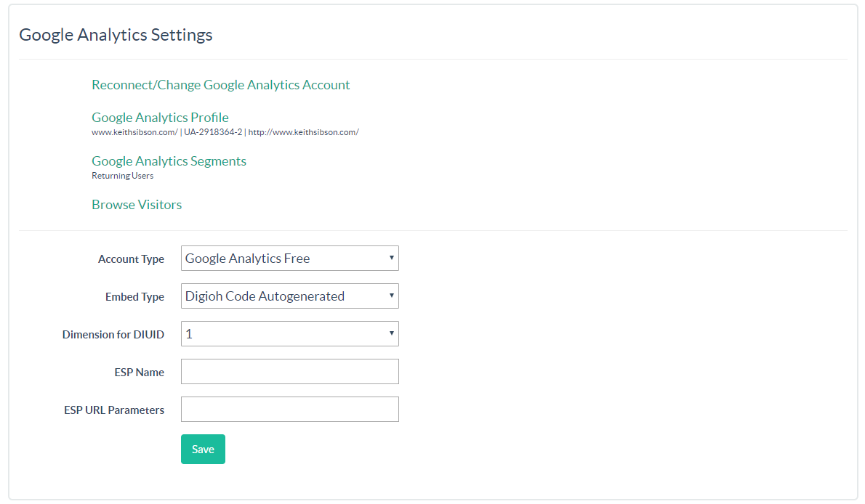This screenshot has width=865, height=504.
Task: Open the Google Analytics Segments link
Action: [x=169, y=161]
